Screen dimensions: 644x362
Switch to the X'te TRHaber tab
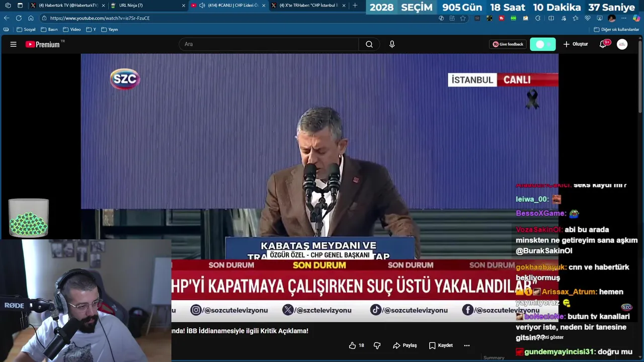309,6
